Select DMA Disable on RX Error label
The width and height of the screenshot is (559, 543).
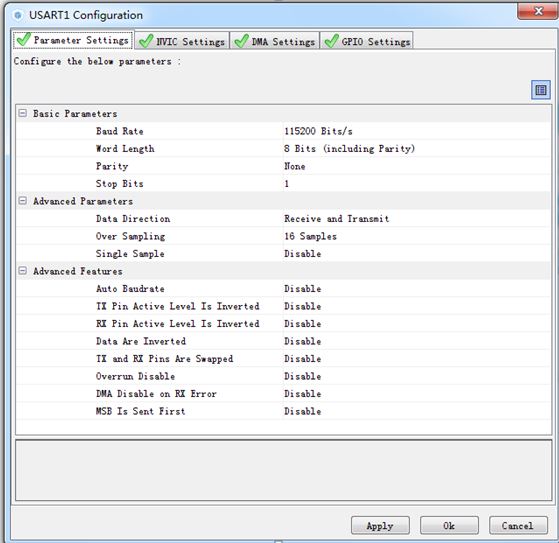(156, 393)
